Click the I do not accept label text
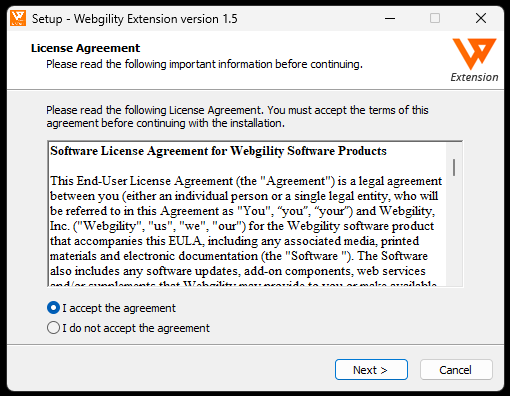This screenshot has width=510, height=396. pos(136,328)
